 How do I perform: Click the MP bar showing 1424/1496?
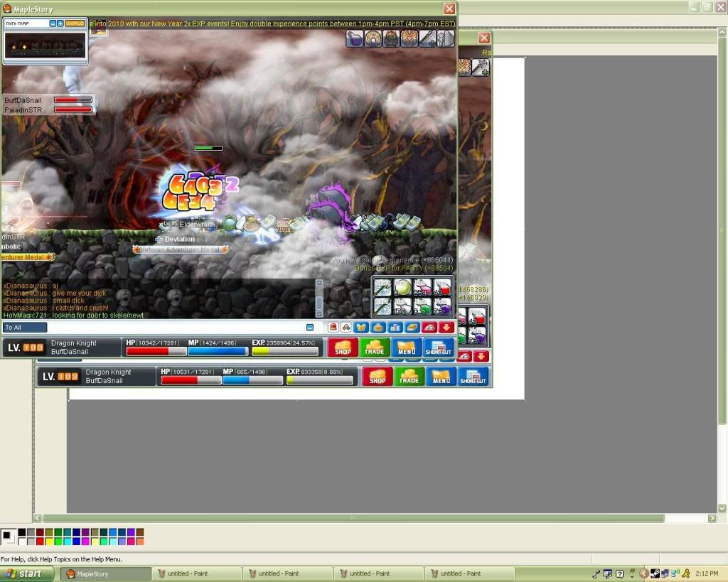pos(218,352)
